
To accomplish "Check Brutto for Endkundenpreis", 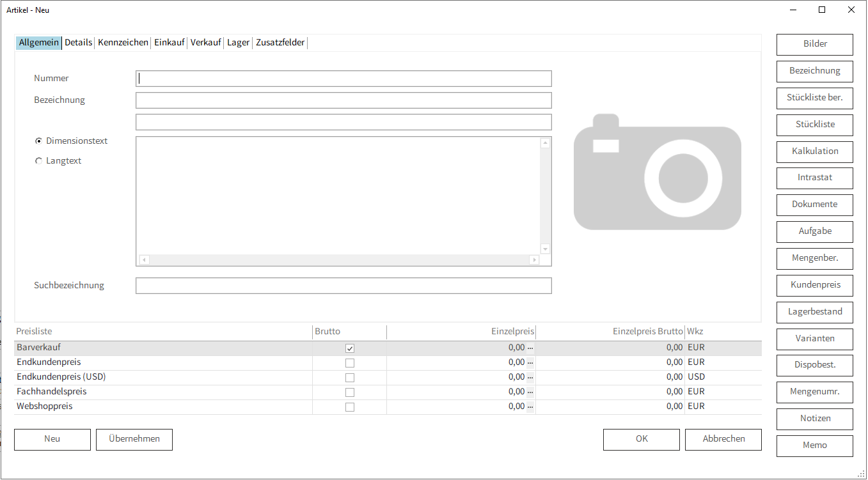I will (x=350, y=363).
